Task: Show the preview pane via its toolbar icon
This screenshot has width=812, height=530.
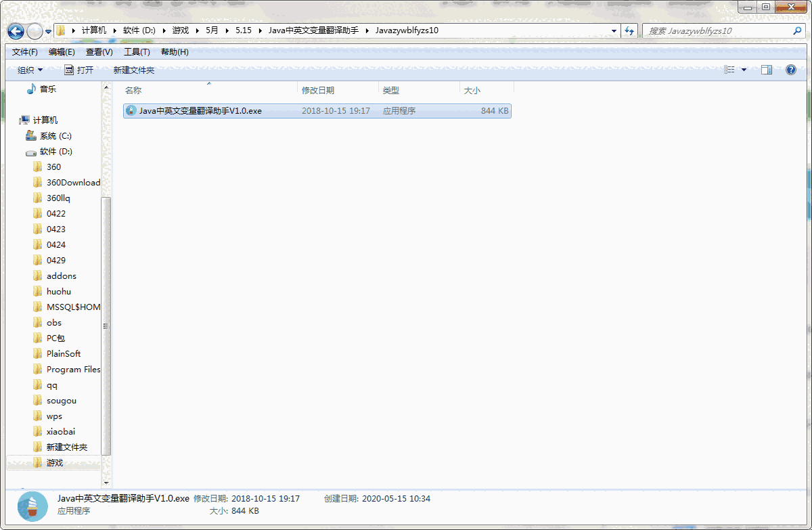Action: (x=767, y=69)
